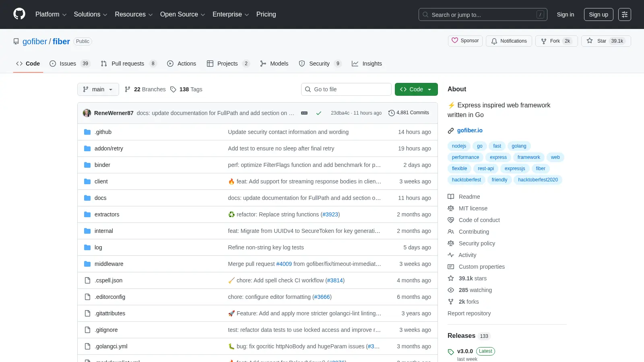Switch to the Issues tab
Screen dimensions: 644x362
(70, 64)
